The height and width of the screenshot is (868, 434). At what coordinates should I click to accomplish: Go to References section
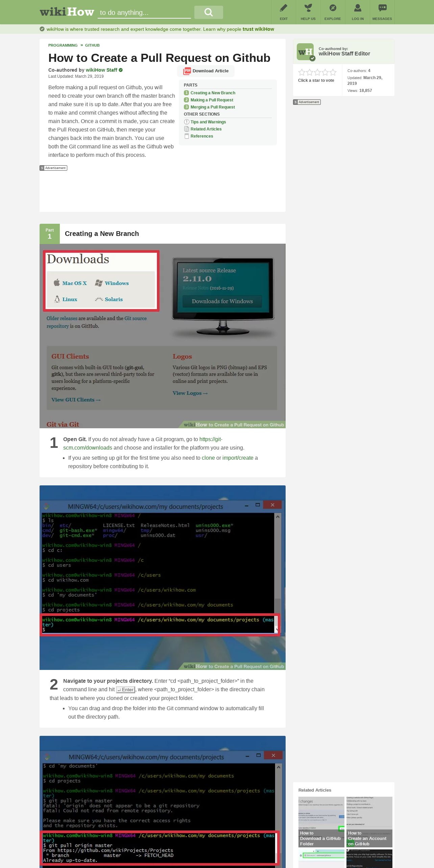pos(202,136)
